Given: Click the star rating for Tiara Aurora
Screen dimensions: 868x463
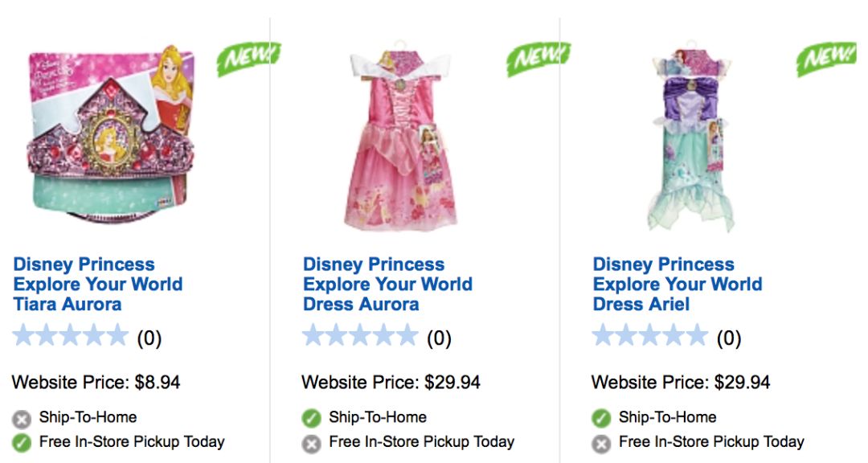Looking at the screenshot, I should [71, 336].
